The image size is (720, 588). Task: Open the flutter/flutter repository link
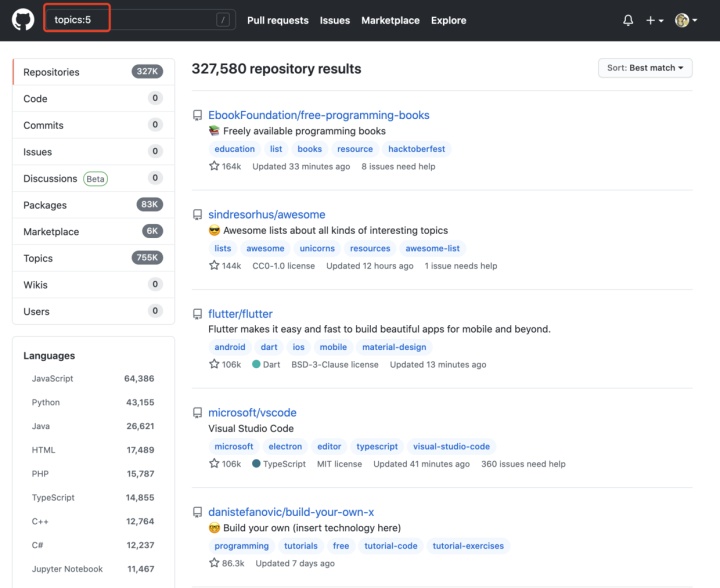[240, 314]
